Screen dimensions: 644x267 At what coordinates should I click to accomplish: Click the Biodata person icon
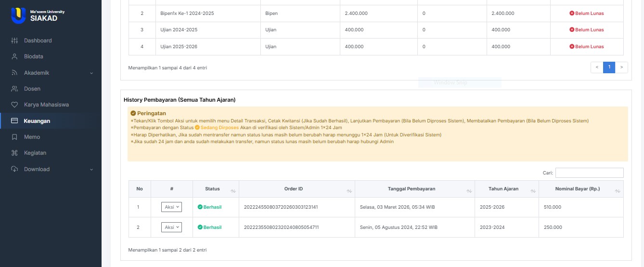coord(14,56)
